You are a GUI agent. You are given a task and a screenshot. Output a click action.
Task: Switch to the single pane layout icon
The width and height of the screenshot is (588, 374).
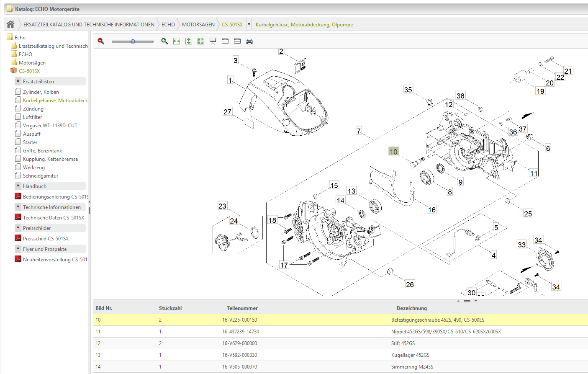point(225,41)
